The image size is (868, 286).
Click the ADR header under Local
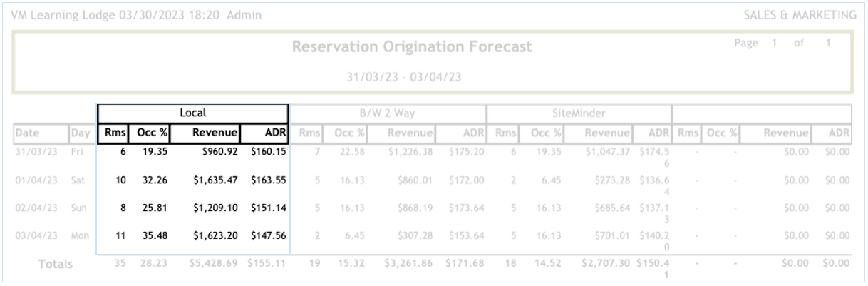(264, 133)
